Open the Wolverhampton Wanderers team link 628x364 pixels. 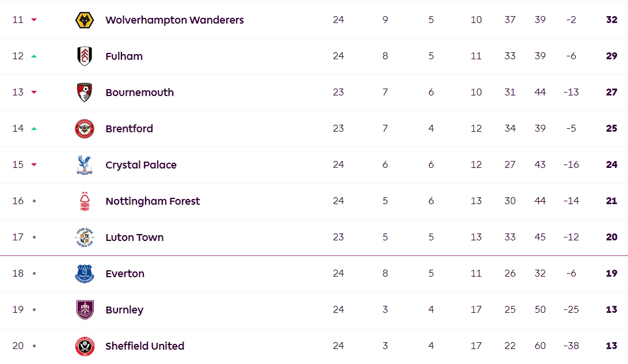[x=174, y=20]
